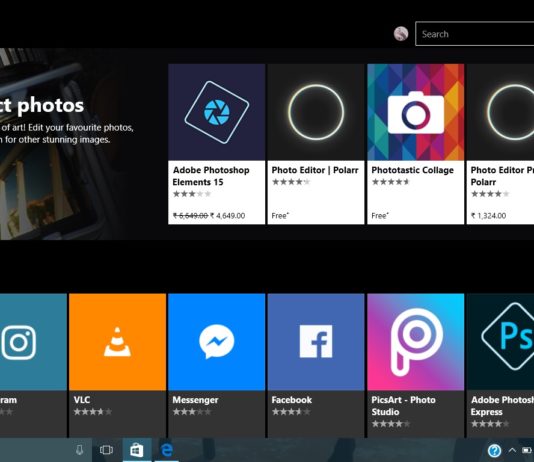Click the Search input field
The height and width of the screenshot is (462, 534).
pos(475,34)
